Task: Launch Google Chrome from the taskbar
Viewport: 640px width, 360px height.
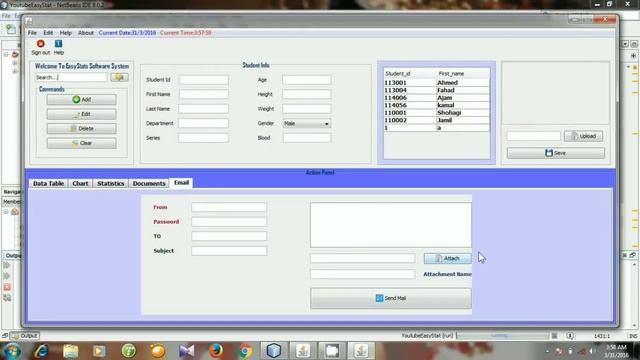Action: coord(245,351)
